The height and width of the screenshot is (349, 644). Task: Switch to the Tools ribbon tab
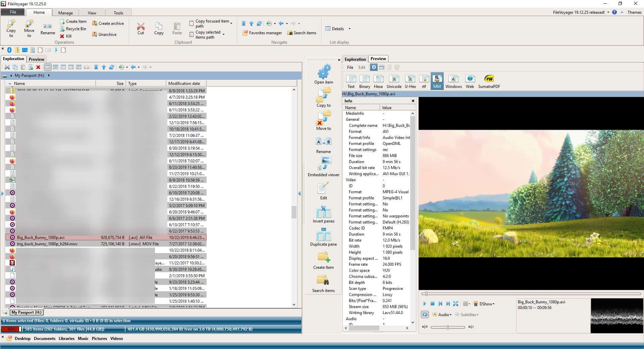[118, 13]
